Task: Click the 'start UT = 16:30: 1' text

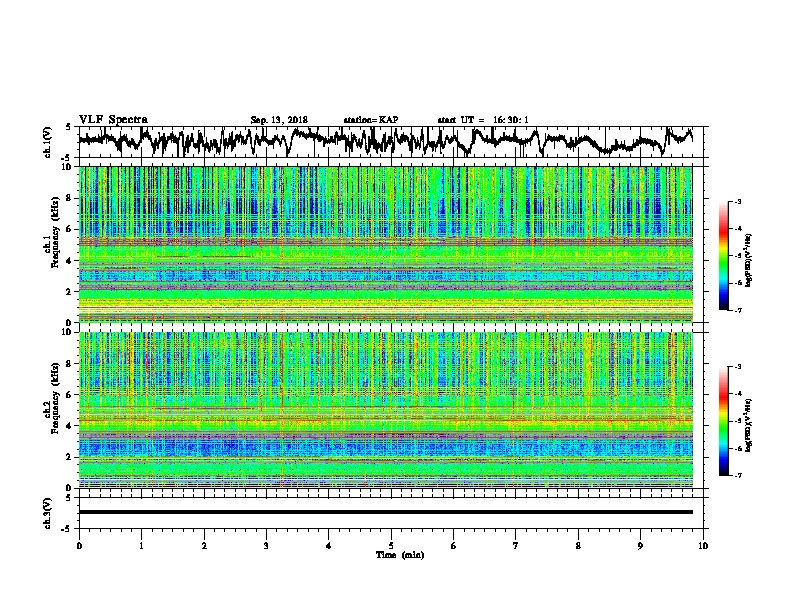Action: pos(483,120)
